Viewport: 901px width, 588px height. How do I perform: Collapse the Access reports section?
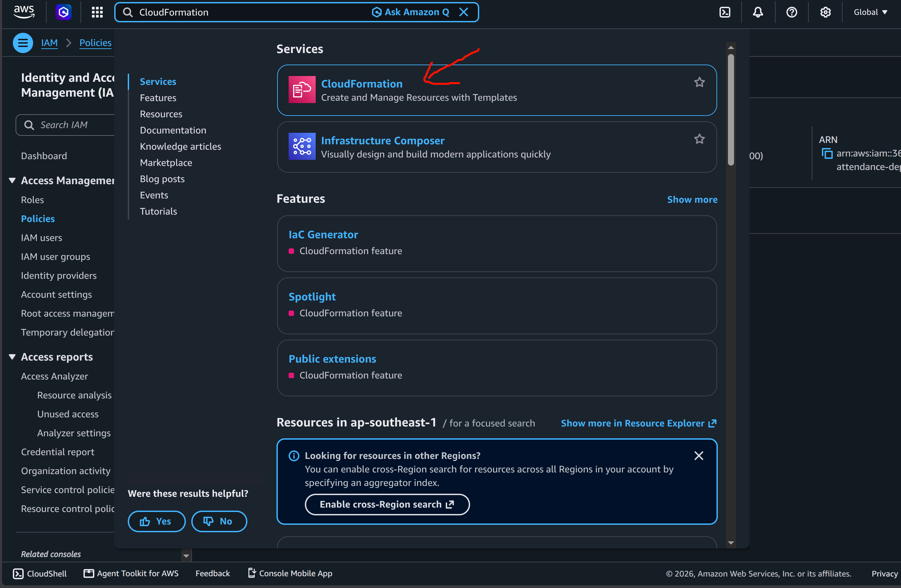click(12, 357)
